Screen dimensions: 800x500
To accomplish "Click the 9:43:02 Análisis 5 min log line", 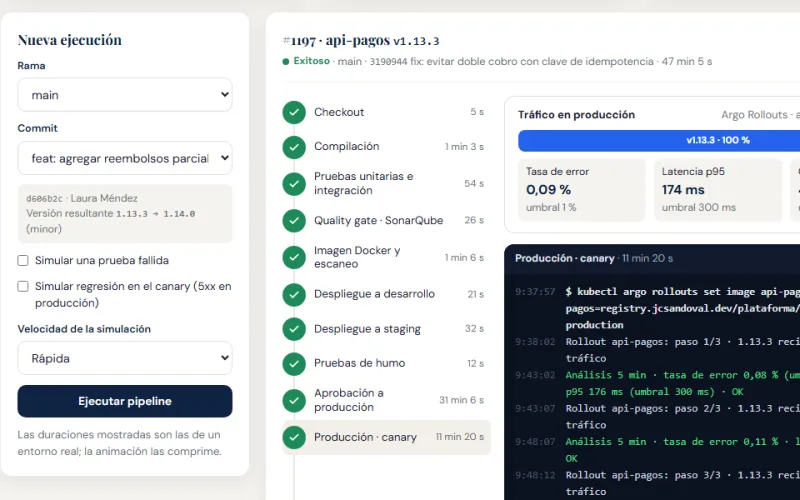I will pos(657,383).
